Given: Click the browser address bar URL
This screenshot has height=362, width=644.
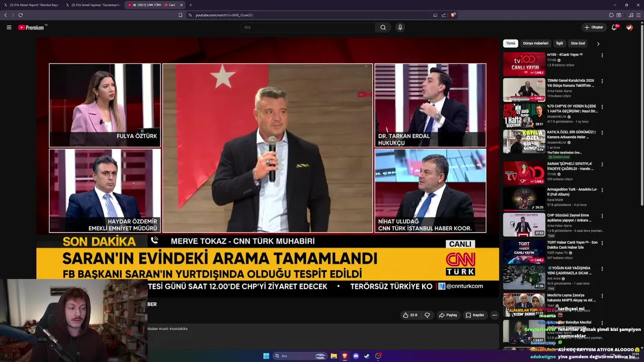Looking at the screenshot, I should [224, 15].
